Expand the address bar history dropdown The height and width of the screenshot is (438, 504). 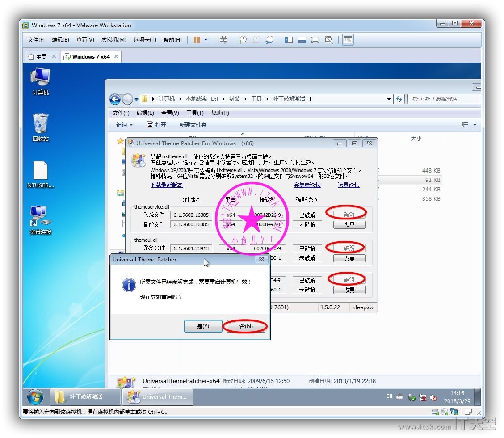click(x=388, y=99)
